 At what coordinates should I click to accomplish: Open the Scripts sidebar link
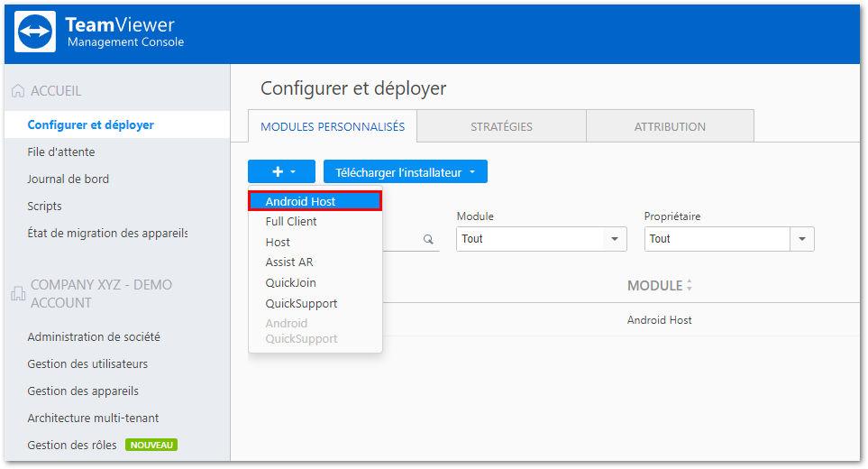pos(44,206)
